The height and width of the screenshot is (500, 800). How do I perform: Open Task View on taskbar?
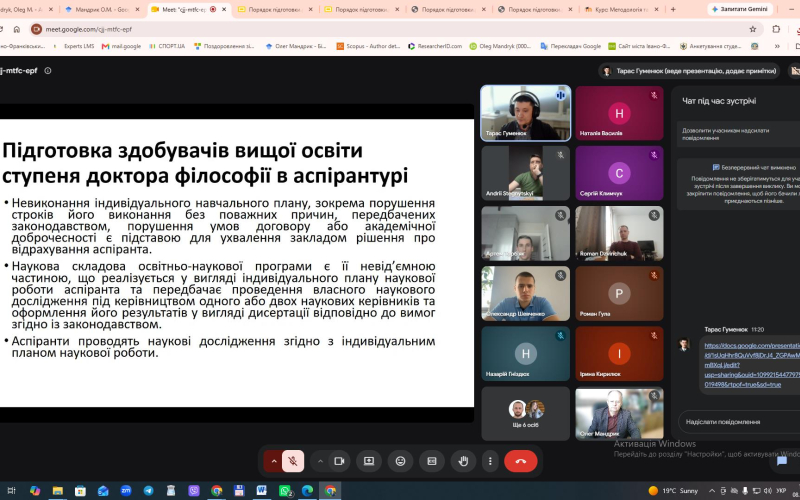11,491
